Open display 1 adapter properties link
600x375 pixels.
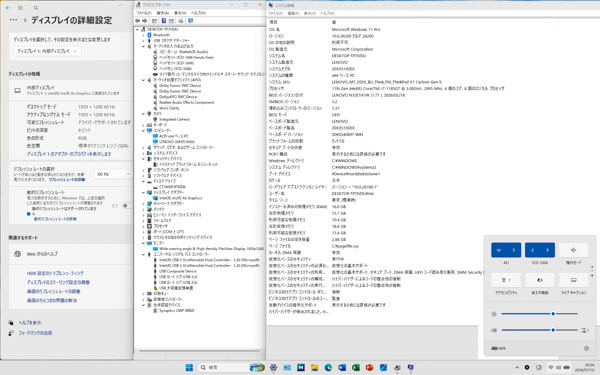click(x=69, y=154)
